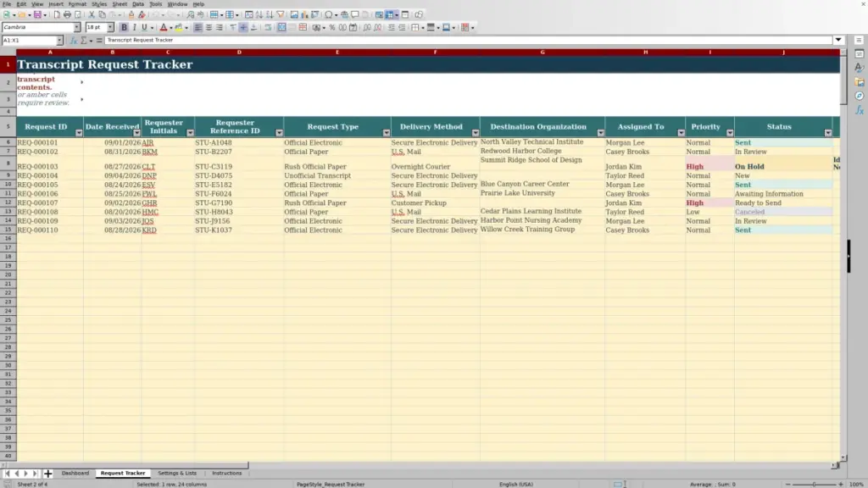This screenshot has height=488, width=868.
Task: Toggle Wrap Text button
Action: [x=268, y=27]
